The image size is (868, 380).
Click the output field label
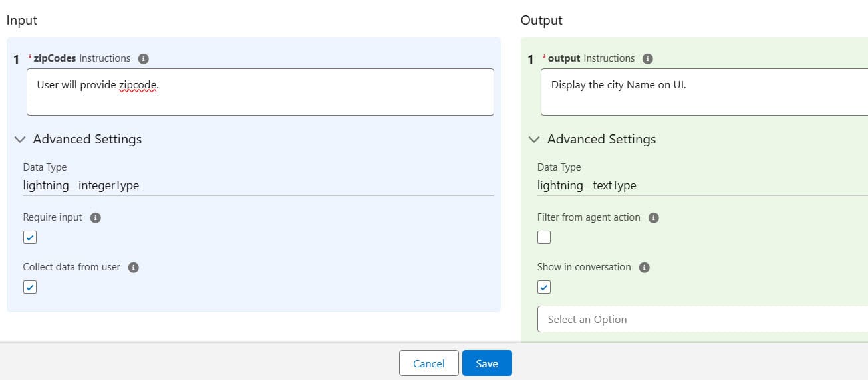tap(564, 58)
